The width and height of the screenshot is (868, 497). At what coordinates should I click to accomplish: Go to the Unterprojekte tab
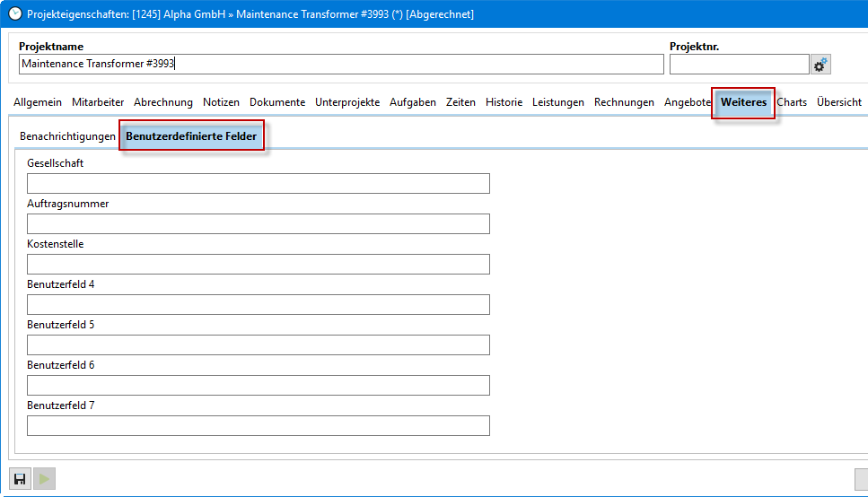[347, 102]
